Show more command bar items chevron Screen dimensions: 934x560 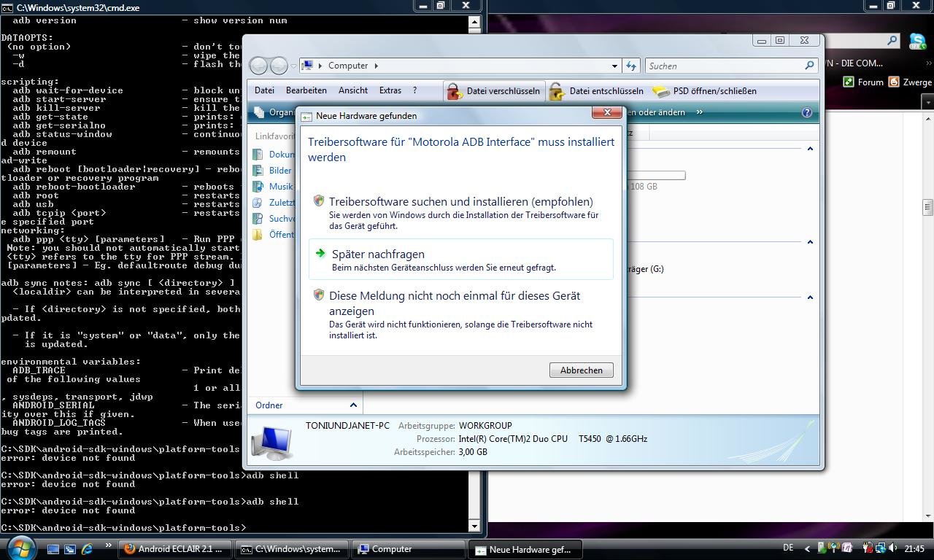699,112
